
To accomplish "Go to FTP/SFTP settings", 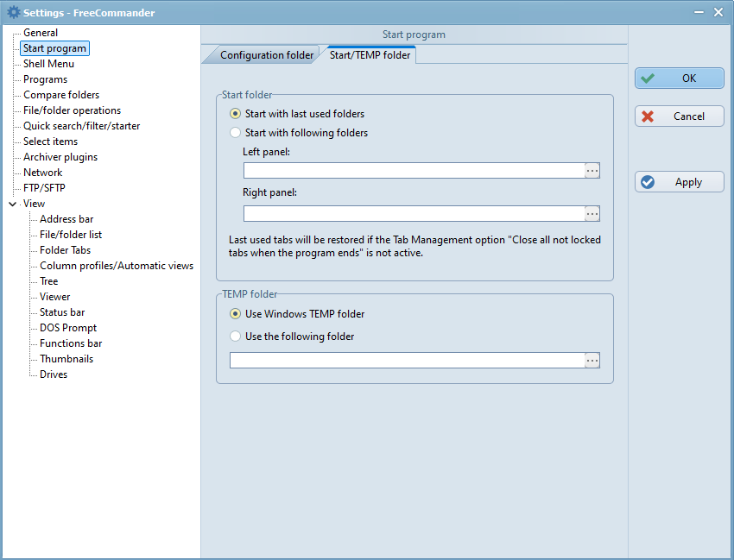I will [x=44, y=188].
